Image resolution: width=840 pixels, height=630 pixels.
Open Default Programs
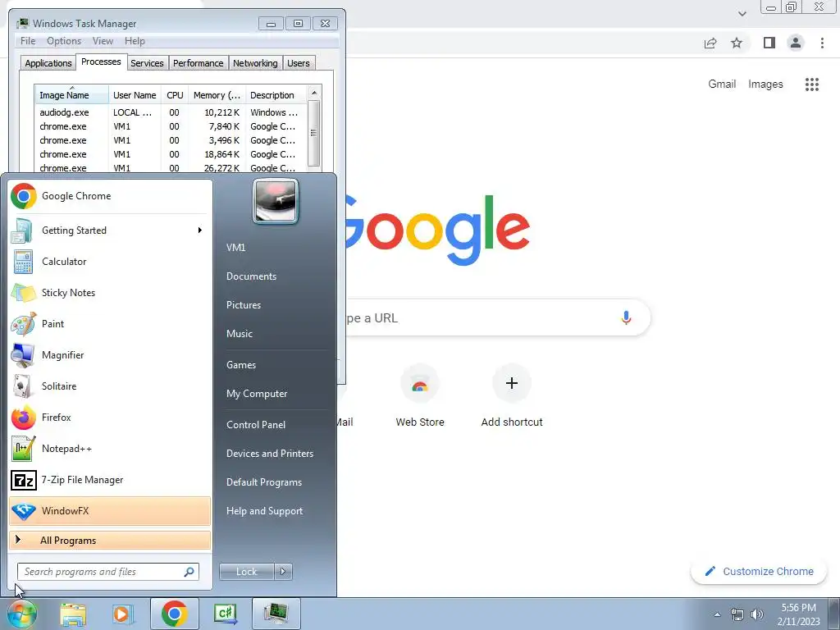click(x=264, y=482)
